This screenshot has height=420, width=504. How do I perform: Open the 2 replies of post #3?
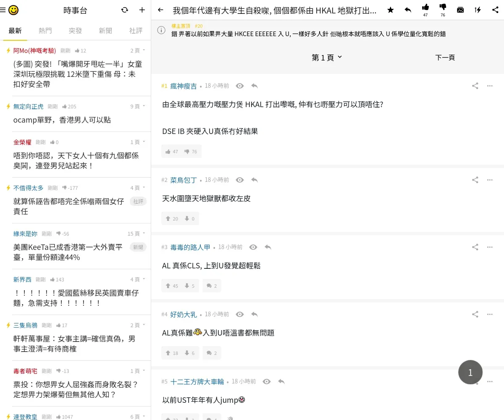pos(212,286)
